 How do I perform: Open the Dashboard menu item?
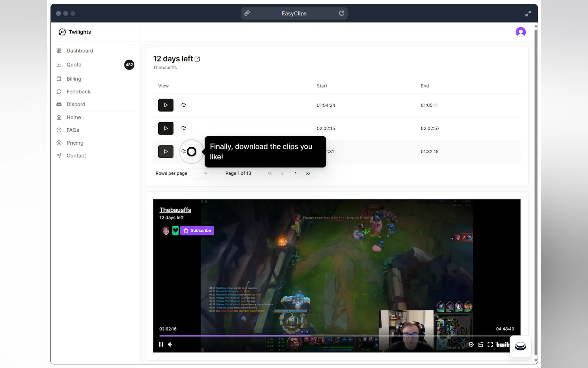pyautogui.click(x=80, y=51)
